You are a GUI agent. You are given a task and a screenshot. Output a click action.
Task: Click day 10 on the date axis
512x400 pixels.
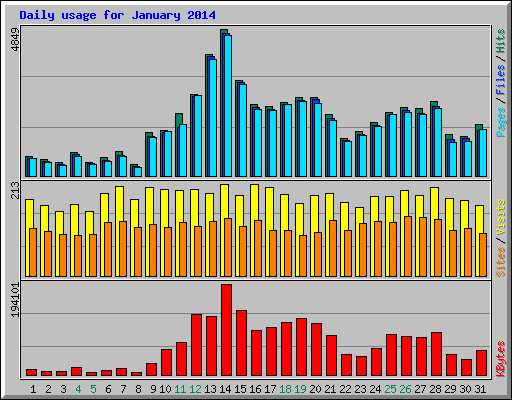[x=165, y=389]
